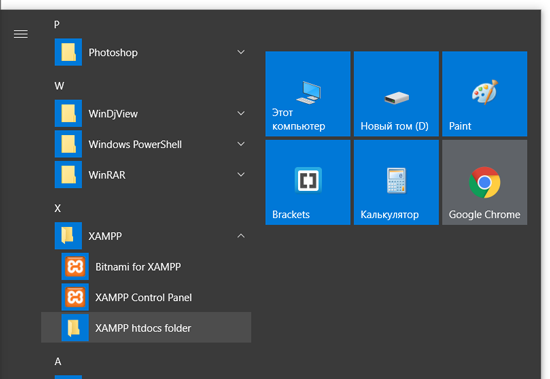
Task: Launch the Google Chrome tile
Action: coord(485,182)
